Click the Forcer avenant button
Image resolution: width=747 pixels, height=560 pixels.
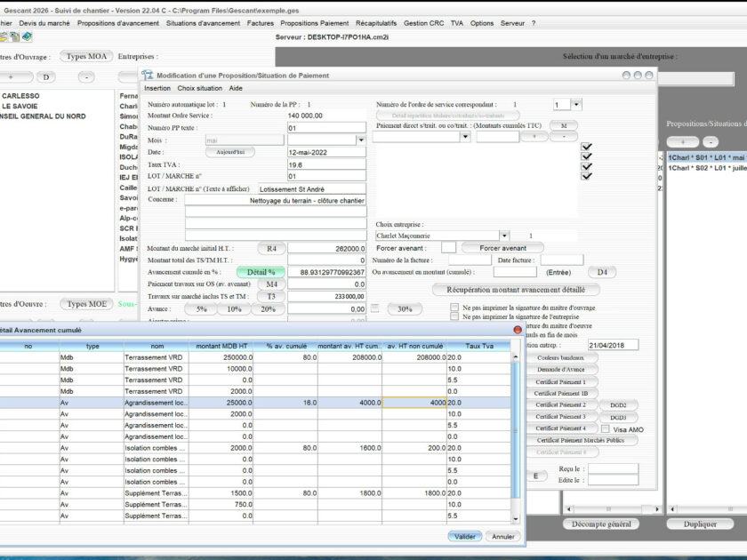502,248
